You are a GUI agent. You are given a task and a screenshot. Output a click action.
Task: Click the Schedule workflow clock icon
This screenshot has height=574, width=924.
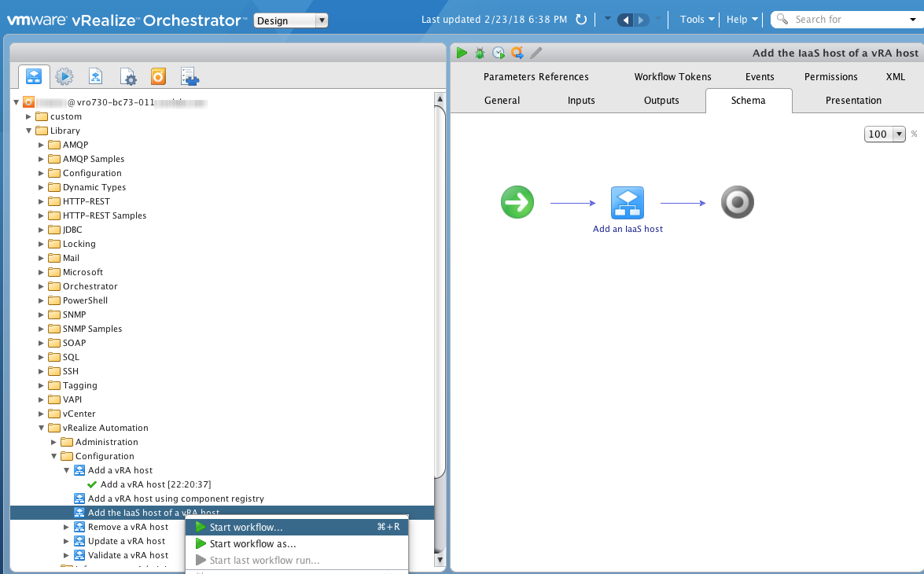(x=499, y=53)
